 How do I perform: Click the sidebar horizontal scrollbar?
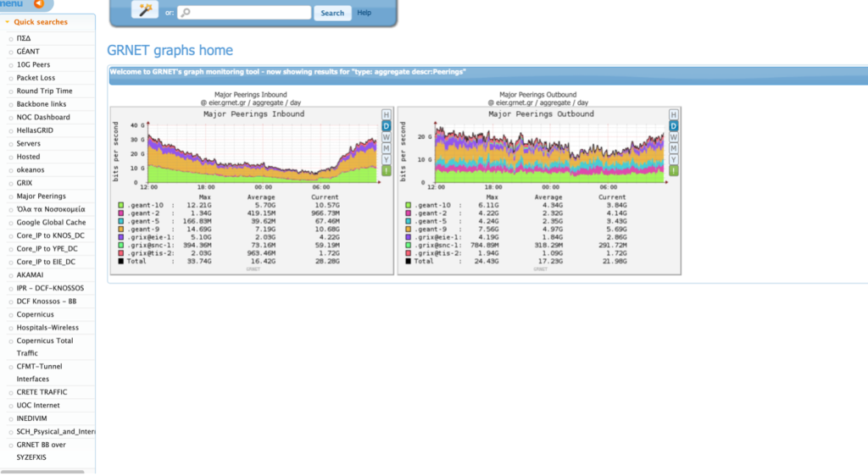click(42, 472)
